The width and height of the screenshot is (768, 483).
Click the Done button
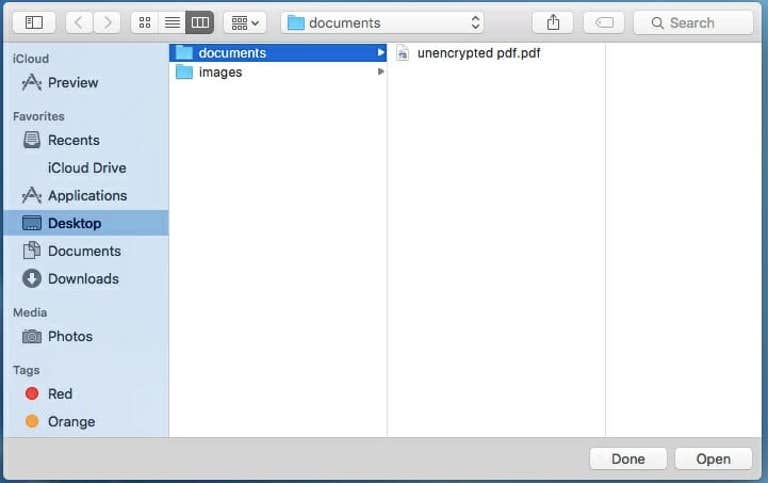(628, 459)
